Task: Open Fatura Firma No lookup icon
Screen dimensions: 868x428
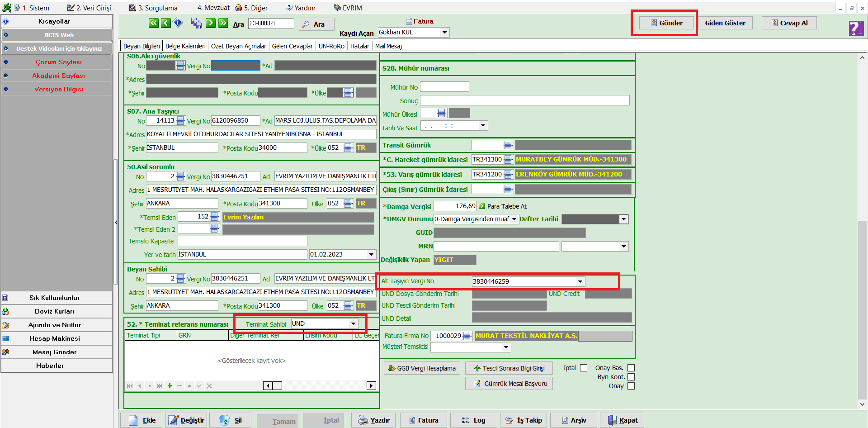Action: click(467, 336)
